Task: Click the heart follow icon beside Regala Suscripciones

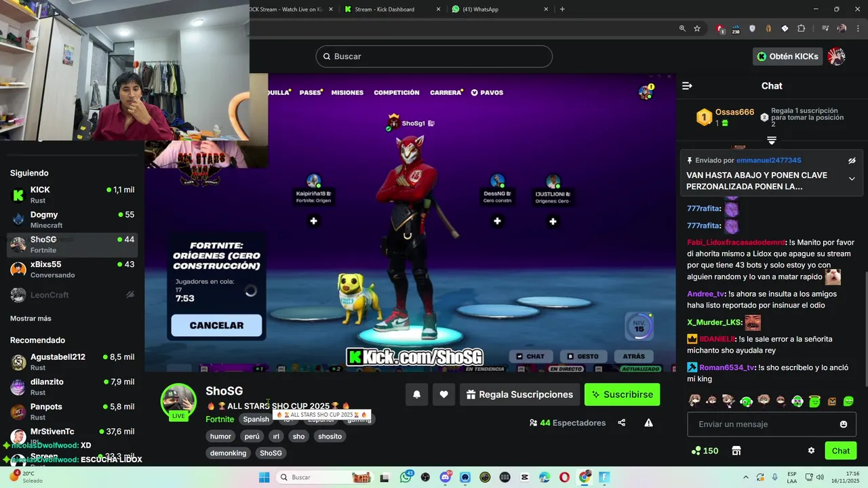Action: pos(443,394)
